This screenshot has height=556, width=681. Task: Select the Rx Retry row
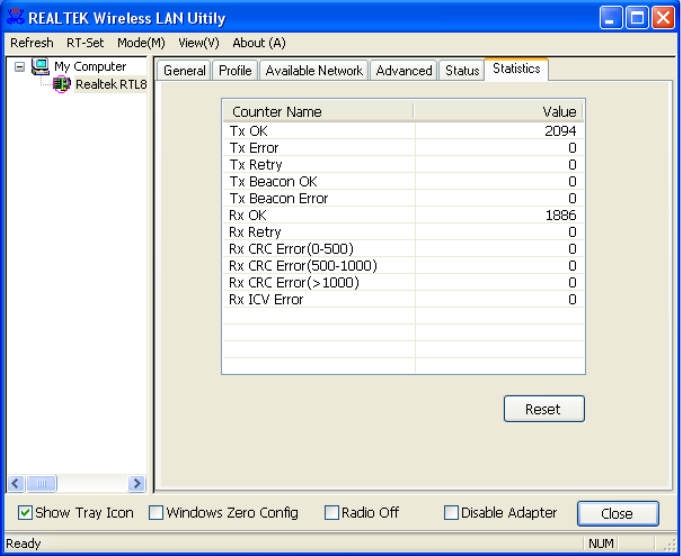[403, 232]
